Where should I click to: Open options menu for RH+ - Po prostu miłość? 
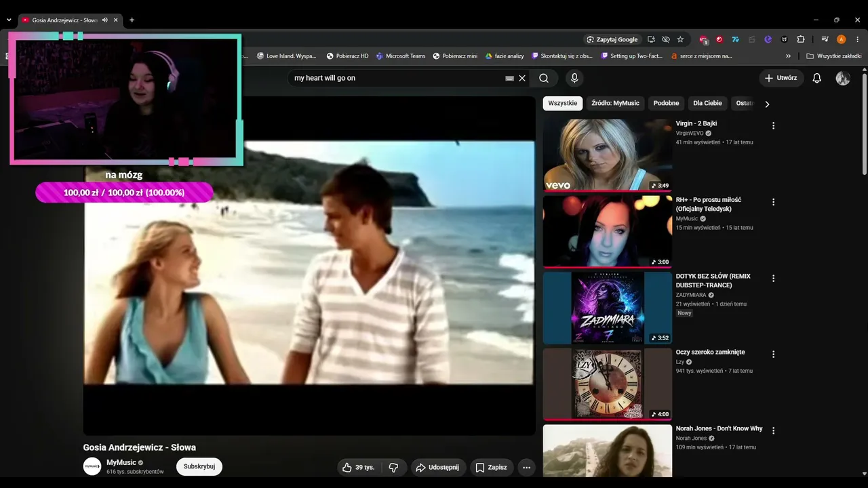773,202
